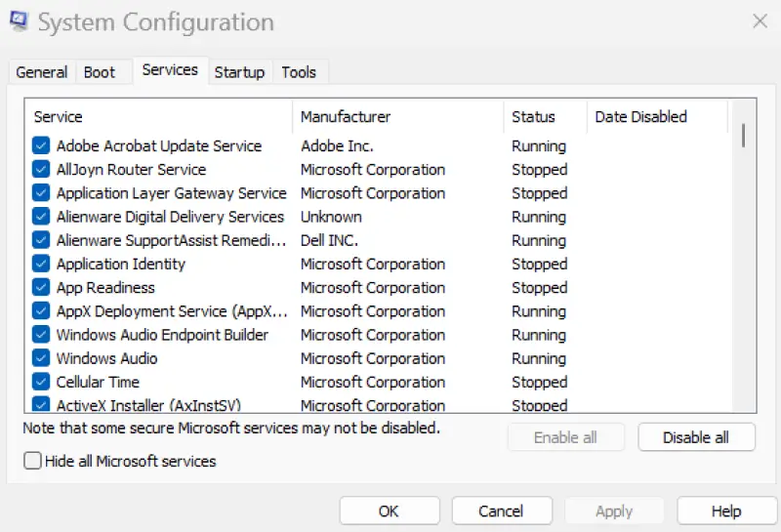
Task: Click the Apply button
Action: coord(614,512)
